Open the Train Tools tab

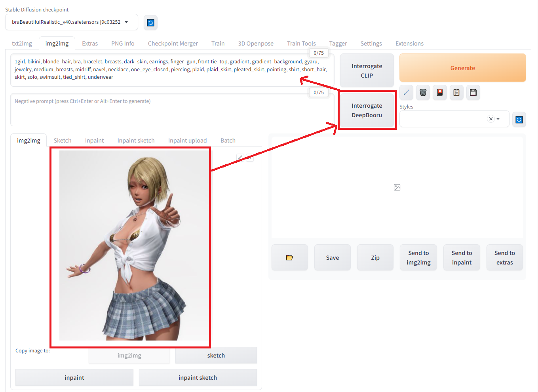click(301, 44)
